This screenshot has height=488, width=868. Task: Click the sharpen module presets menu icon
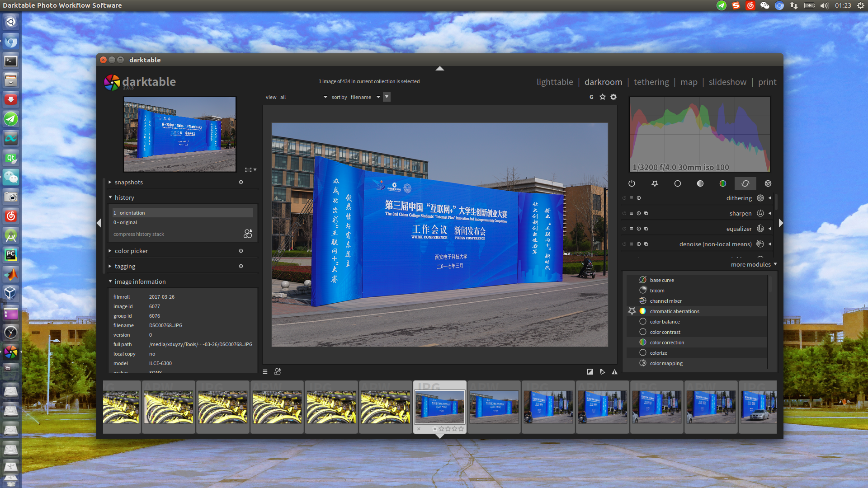coord(632,213)
